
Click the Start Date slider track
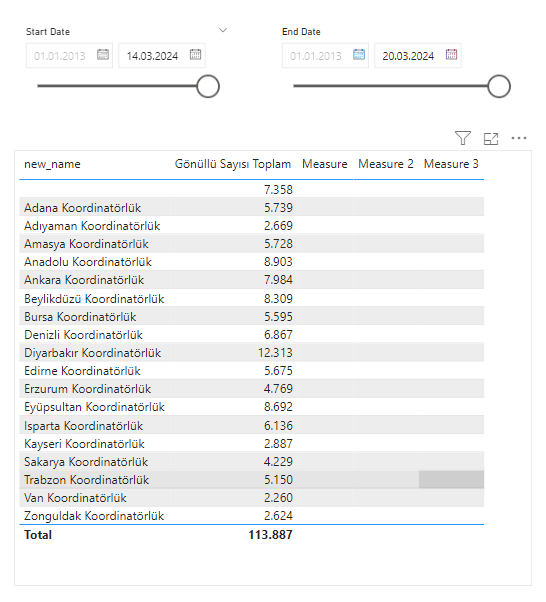(x=117, y=86)
